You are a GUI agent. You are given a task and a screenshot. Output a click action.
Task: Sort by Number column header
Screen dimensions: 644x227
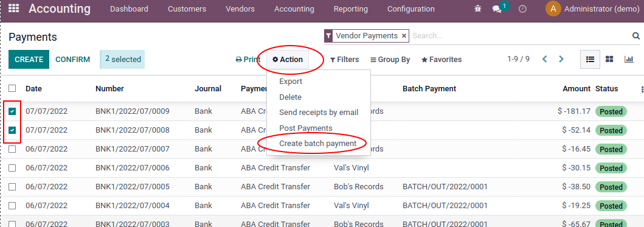109,88
